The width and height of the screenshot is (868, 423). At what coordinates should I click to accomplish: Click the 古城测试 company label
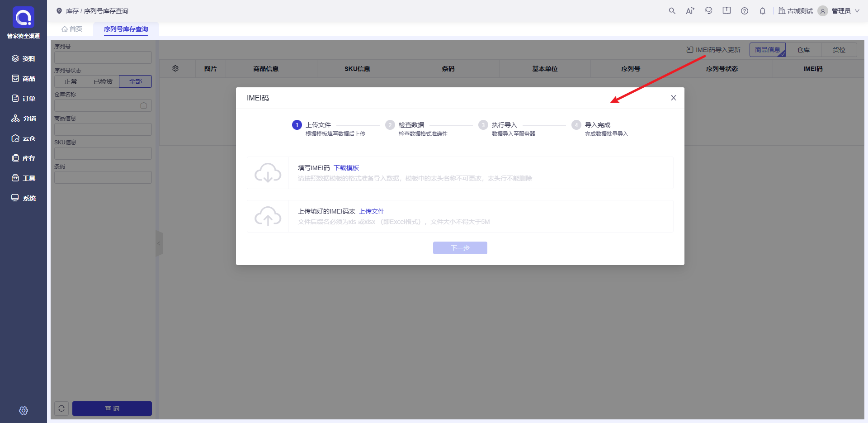tap(796, 11)
